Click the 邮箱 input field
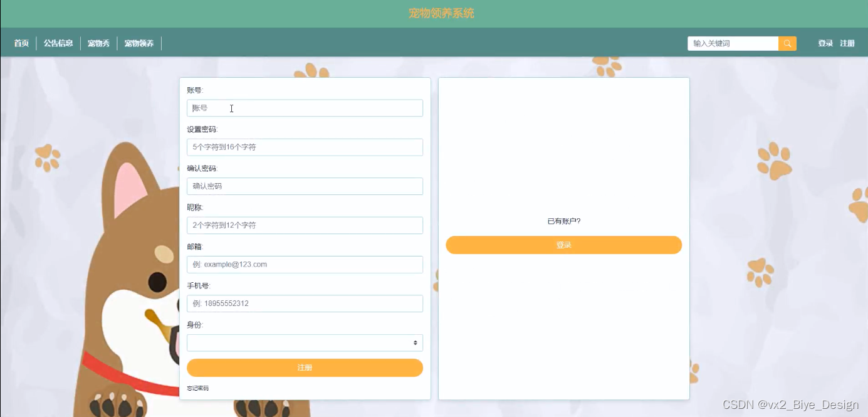This screenshot has height=417, width=868. pyautogui.click(x=305, y=265)
